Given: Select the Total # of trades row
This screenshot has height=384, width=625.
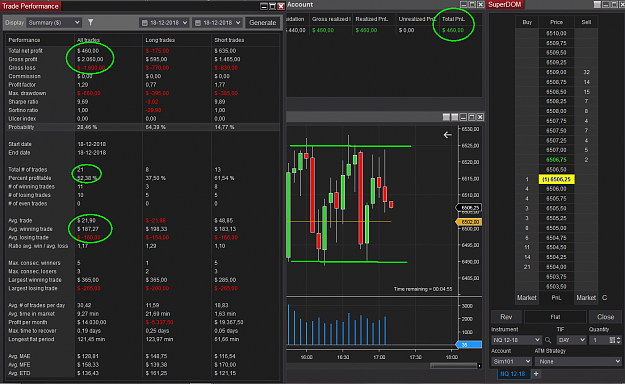Looking at the screenshot, I should coord(142,169).
